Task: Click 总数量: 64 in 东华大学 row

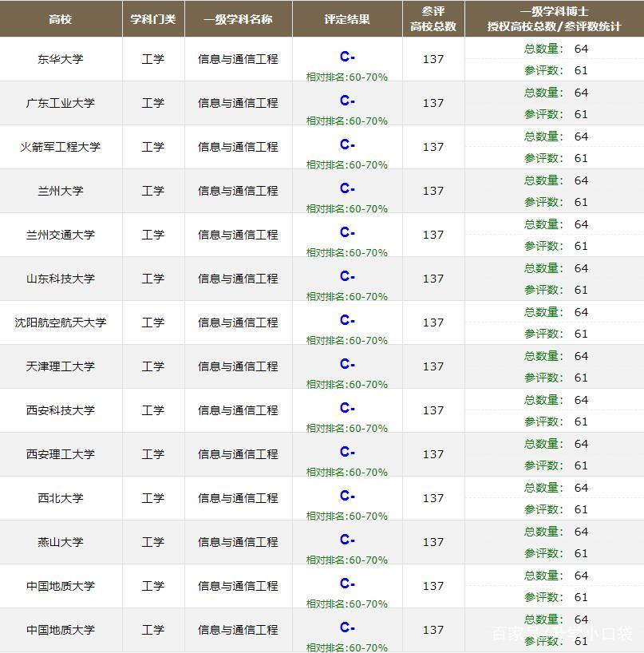Action: (555, 49)
